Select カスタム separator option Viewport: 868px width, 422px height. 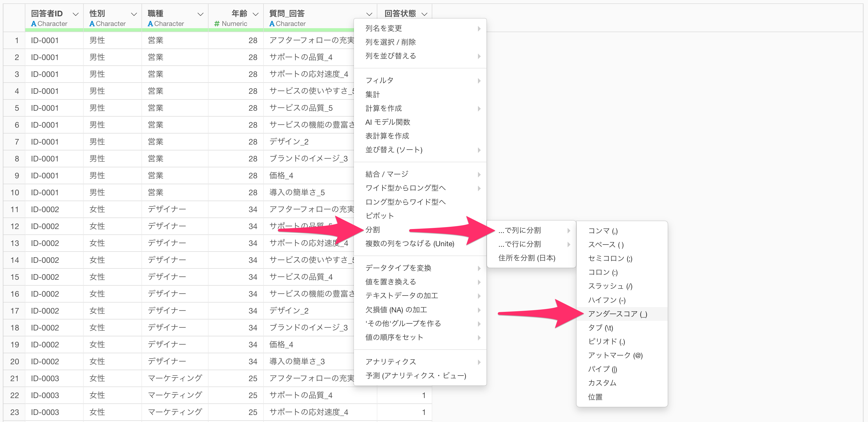(x=602, y=383)
